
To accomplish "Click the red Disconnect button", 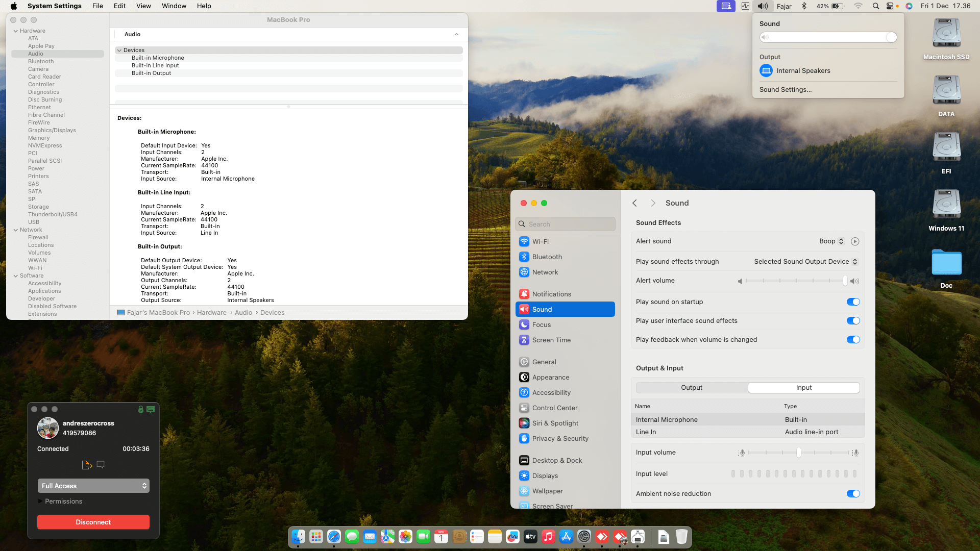I will (93, 522).
